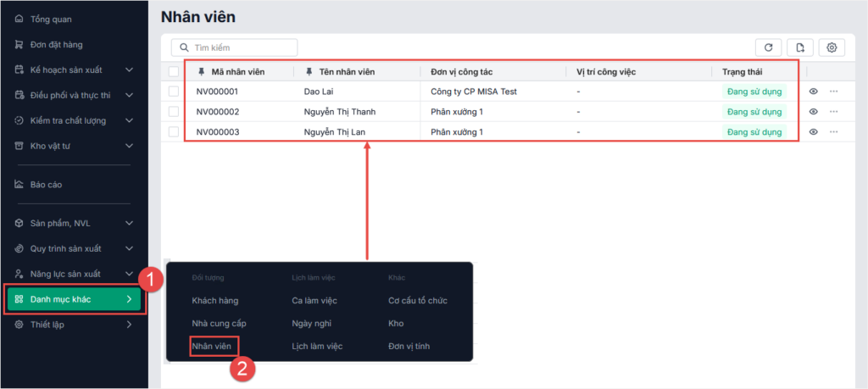
Task: Click the Tìm kiếm search field
Action: tap(235, 47)
